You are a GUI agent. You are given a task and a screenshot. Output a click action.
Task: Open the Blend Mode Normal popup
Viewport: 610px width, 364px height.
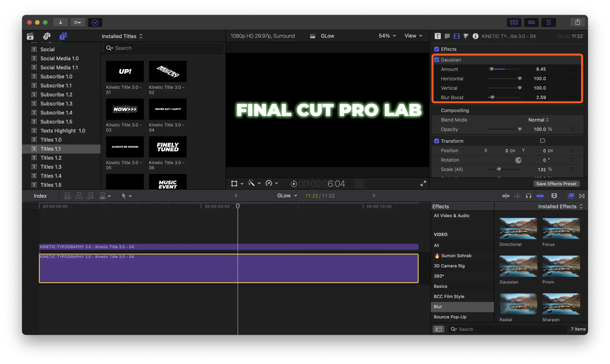538,120
